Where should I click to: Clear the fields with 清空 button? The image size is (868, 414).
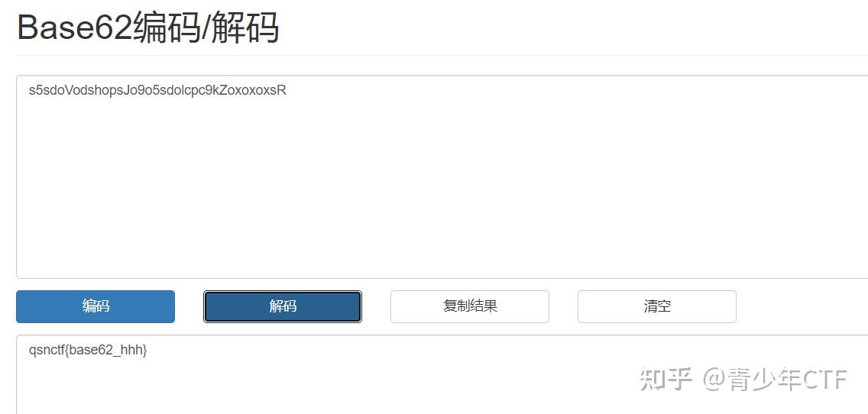[656, 306]
